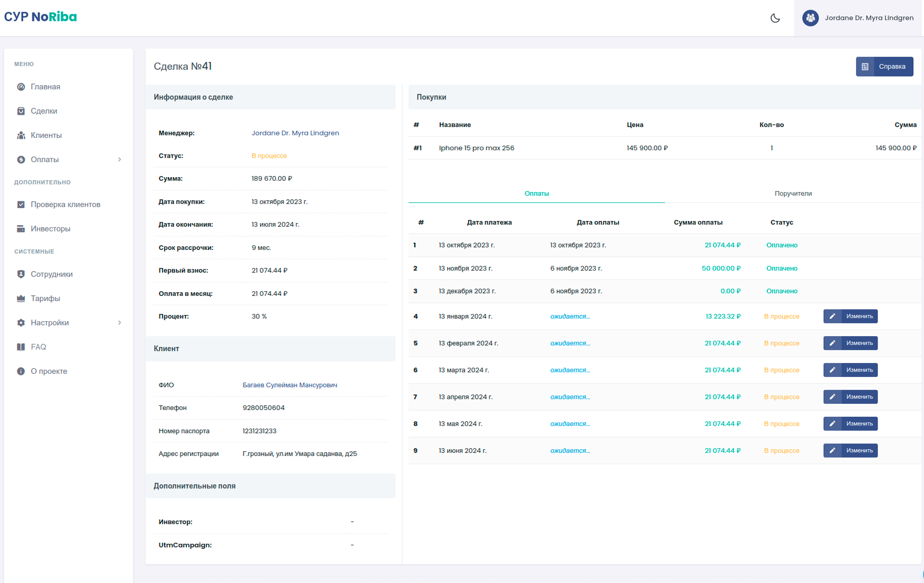The height and width of the screenshot is (583, 924).
Task: Click the О проекте info icon
Action: pyautogui.click(x=21, y=371)
